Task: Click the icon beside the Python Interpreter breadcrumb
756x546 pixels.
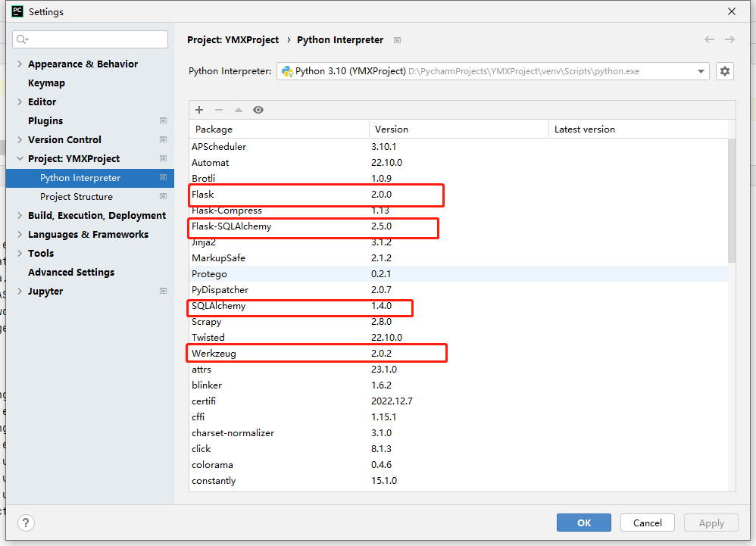Action: pos(398,40)
